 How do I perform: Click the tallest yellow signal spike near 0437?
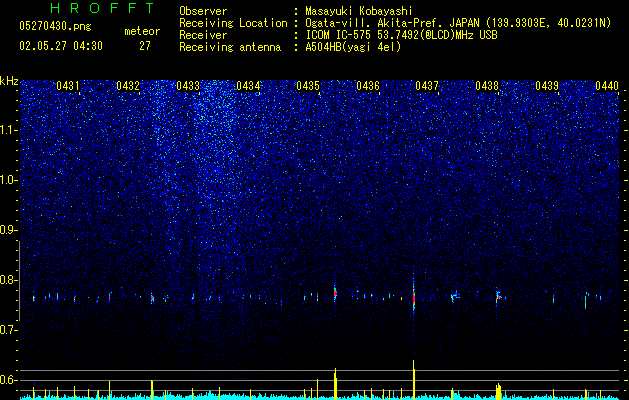(414, 379)
